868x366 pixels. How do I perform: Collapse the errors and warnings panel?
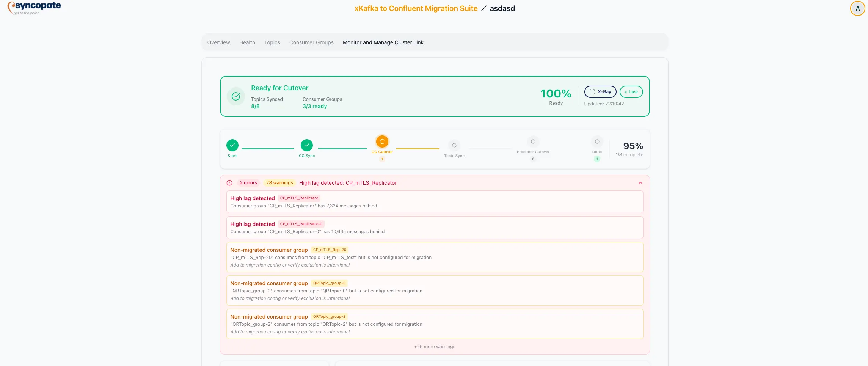640,183
